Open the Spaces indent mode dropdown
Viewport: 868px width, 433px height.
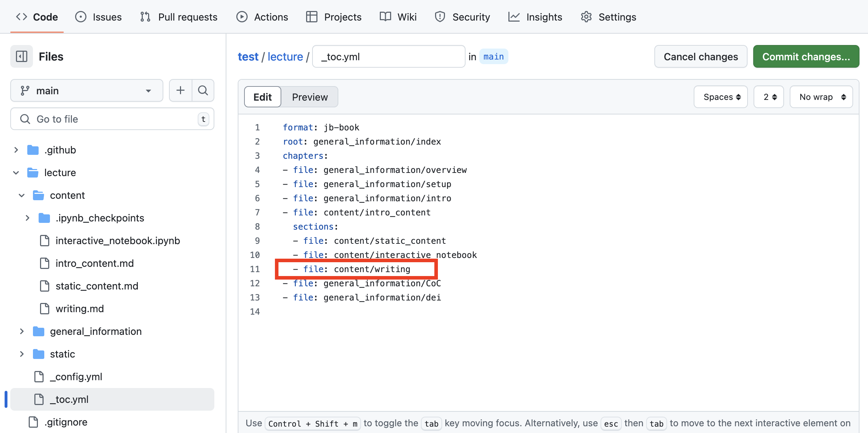coord(721,96)
